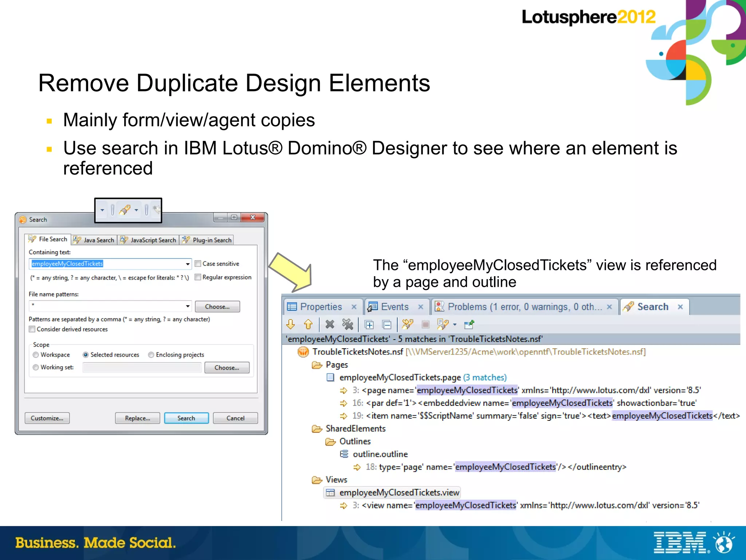Click the Pages folder icon
746x560 pixels.
(317, 365)
